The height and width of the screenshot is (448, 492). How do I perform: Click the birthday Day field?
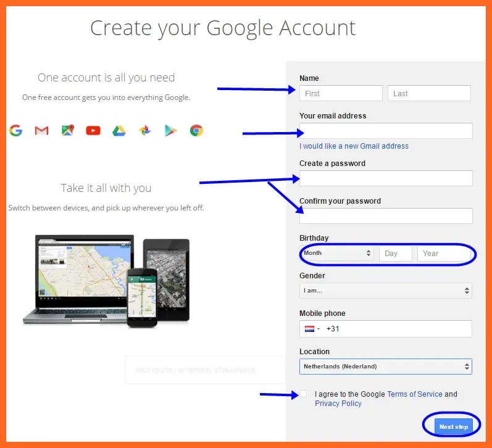point(396,253)
